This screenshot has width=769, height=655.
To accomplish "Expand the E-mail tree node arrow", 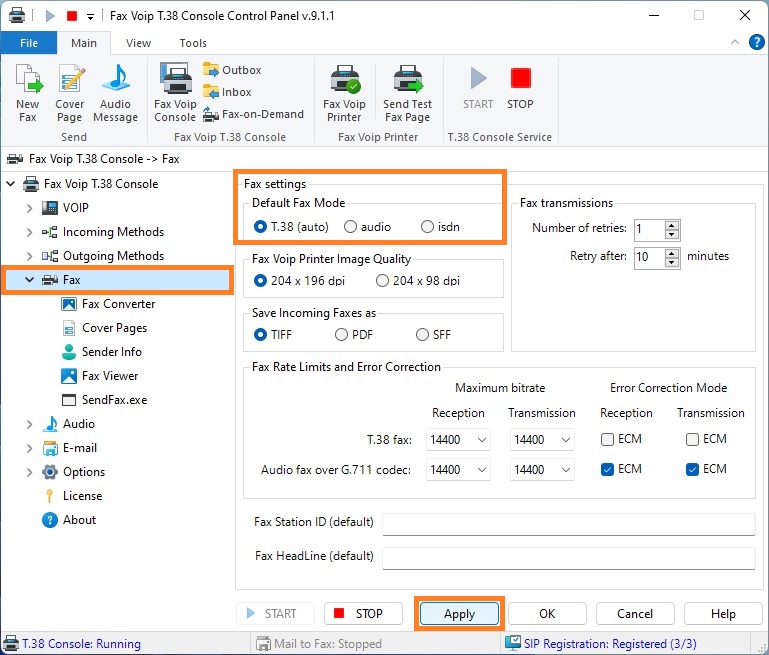I will [29, 448].
